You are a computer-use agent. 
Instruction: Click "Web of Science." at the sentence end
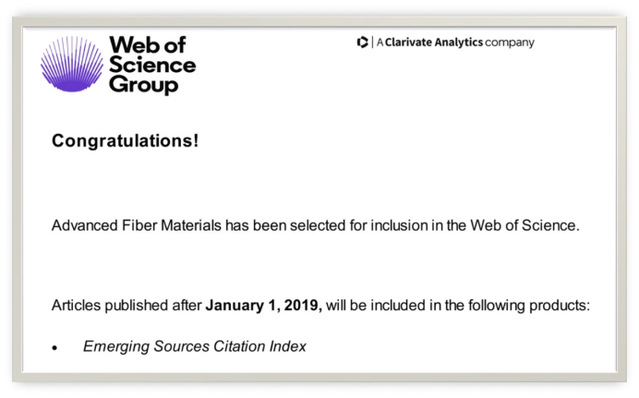(525, 225)
